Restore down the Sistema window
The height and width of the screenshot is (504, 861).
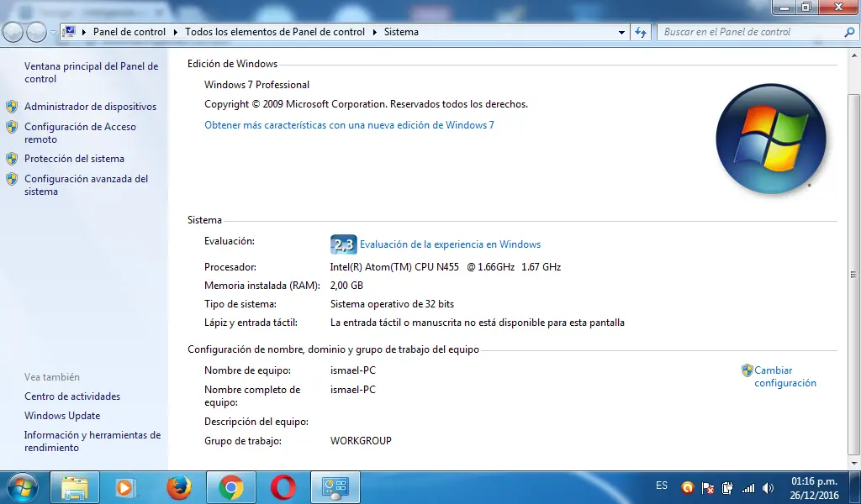[806, 7]
